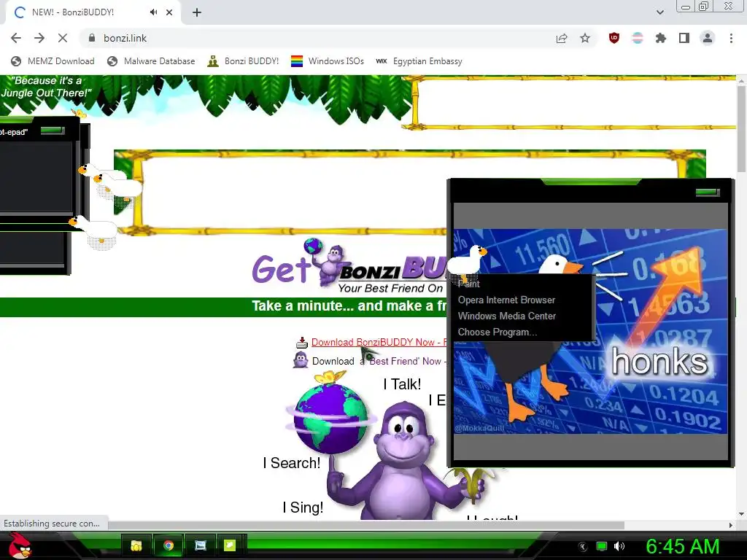Screen dimensions: 747x560
Task: Open the Malware Database bookmark
Action: (151, 61)
